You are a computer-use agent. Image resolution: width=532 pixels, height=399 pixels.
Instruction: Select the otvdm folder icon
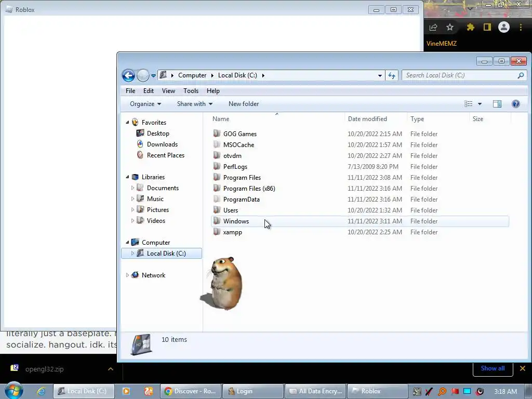point(217,155)
